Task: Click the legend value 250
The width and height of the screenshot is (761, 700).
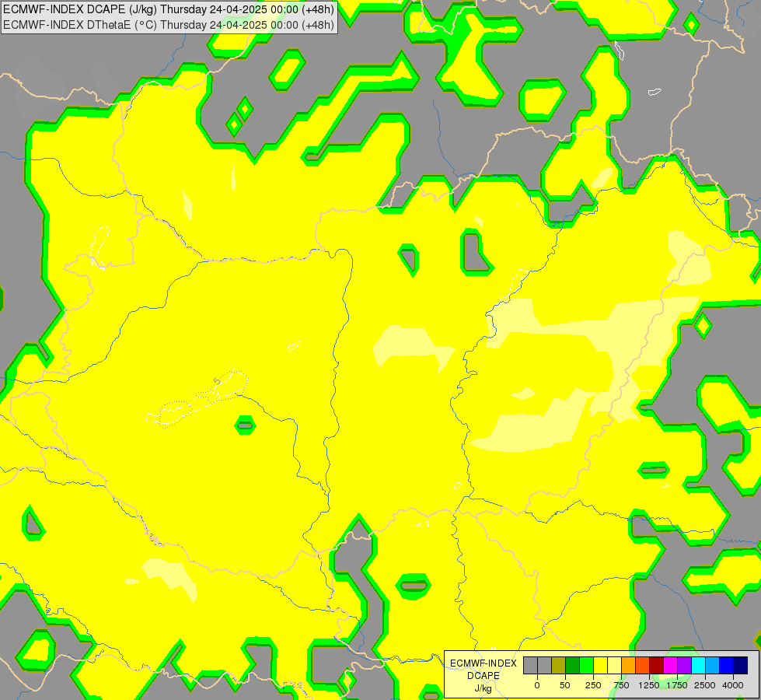Action: coord(593,685)
